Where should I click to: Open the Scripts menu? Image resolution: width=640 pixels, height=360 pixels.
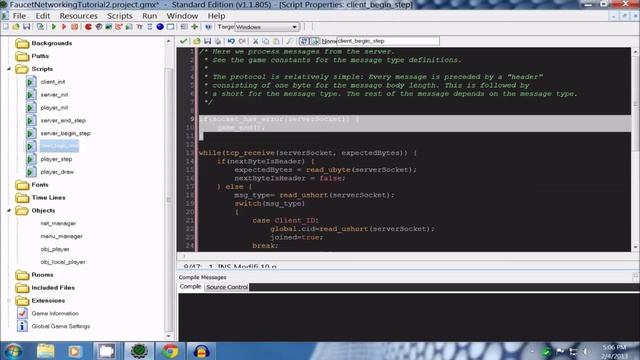(120, 16)
